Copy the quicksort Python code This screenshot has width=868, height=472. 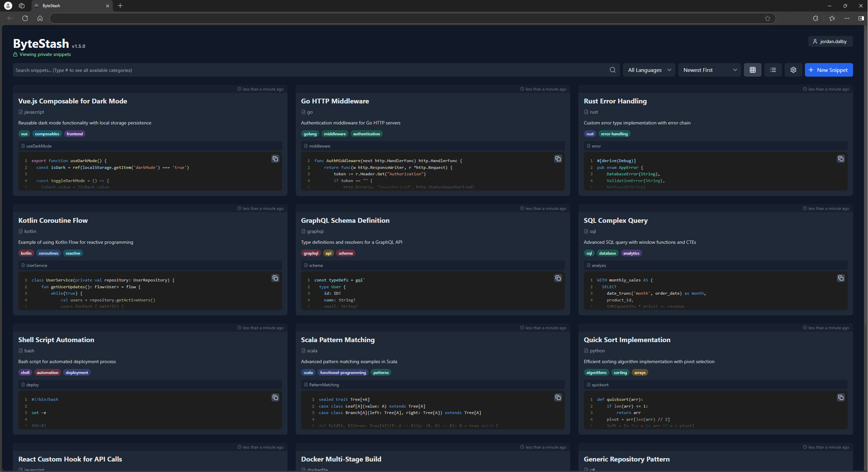[841, 397]
